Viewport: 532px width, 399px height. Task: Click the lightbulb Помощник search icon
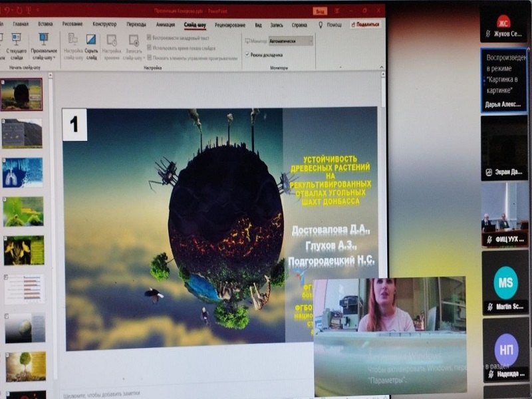pyautogui.click(x=321, y=25)
